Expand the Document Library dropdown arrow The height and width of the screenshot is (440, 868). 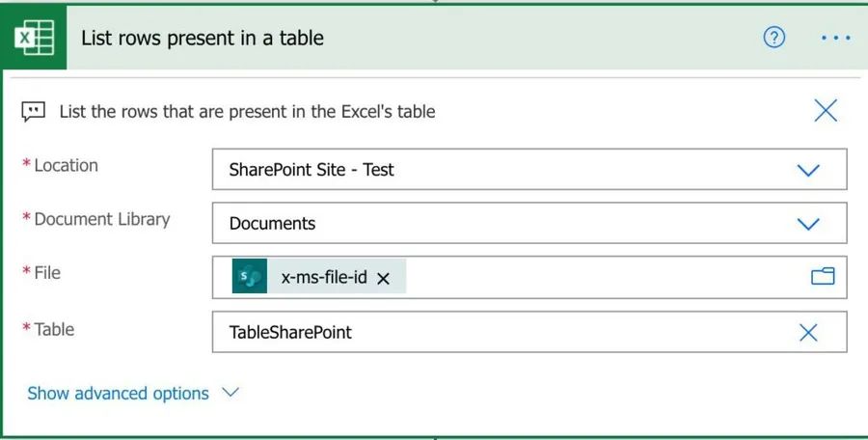point(808,224)
